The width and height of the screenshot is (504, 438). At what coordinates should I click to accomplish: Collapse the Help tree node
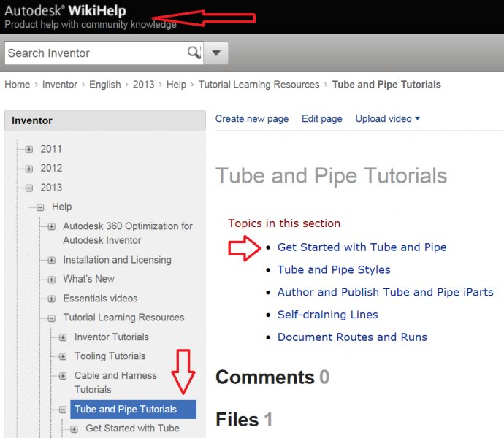click(x=40, y=207)
